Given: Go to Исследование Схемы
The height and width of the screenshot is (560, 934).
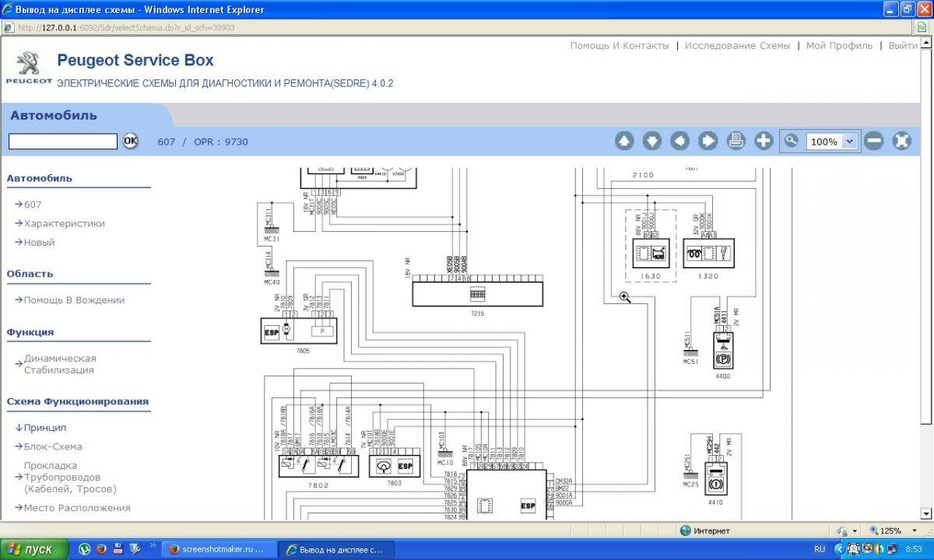Looking at the screenshot, I should [737, 46].
